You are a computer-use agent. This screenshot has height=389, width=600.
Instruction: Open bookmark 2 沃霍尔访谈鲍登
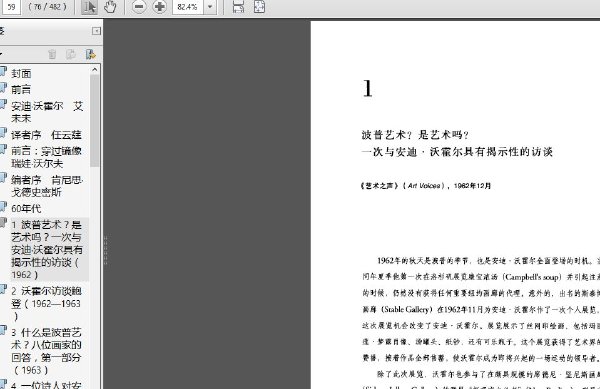46,303
